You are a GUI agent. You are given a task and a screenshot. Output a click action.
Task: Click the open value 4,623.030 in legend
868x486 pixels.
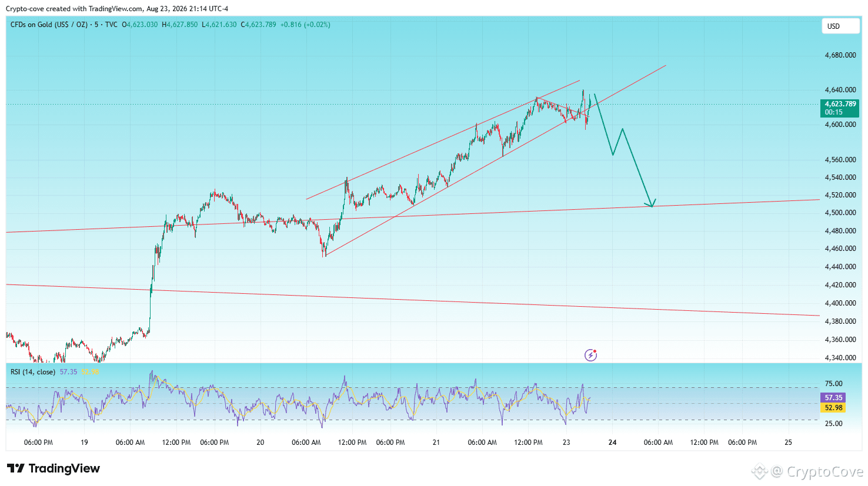pyautogui.click(x=142, y=25)
